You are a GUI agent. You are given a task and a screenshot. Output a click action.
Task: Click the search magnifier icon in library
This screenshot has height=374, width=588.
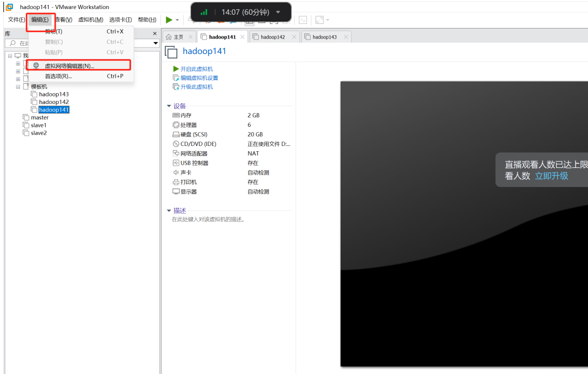(x=12, y=43)
